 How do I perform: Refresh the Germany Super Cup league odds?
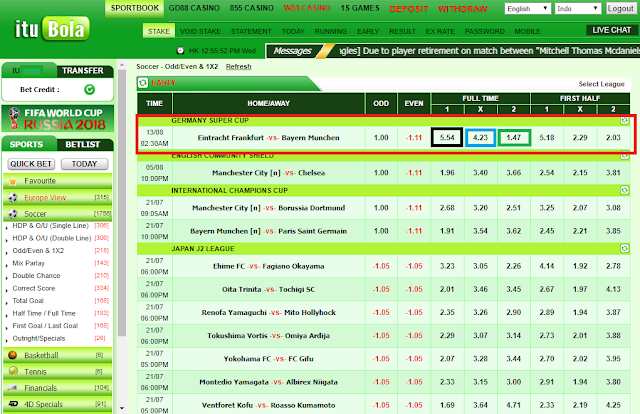point(624,120)
